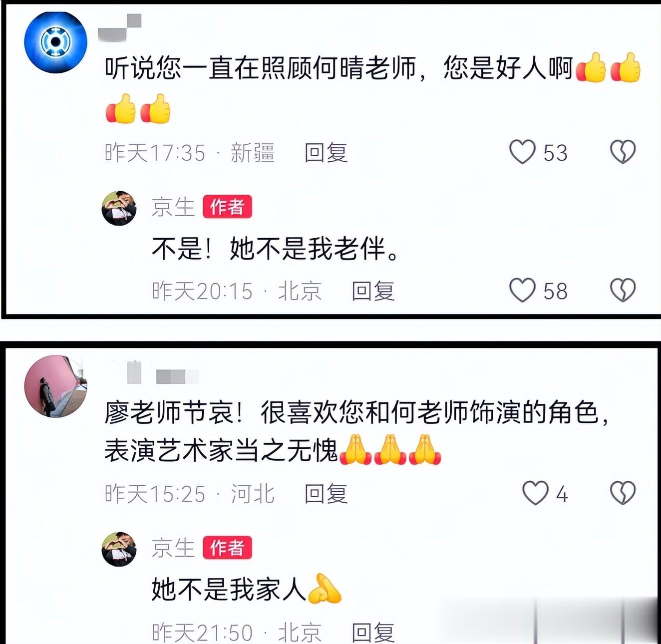Viewport: 661px width, 644px height.
Task: Select comment text 廖老师节哀
Action: (x=169, y=413)
